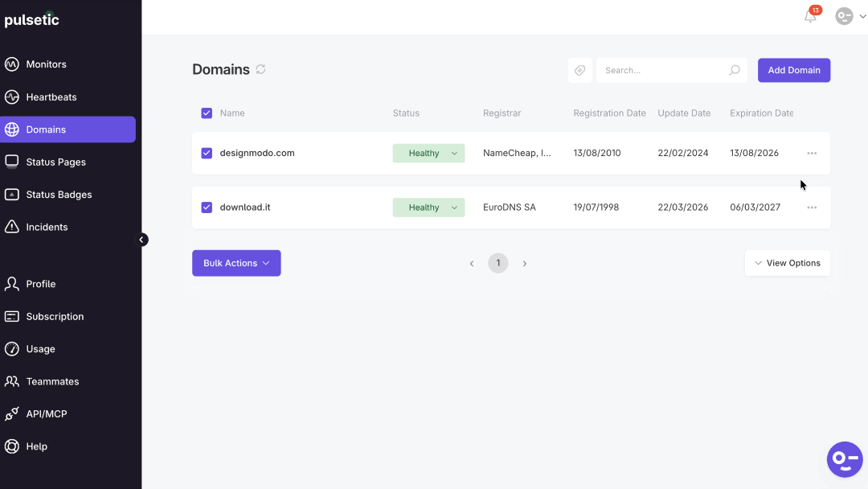Image resolution: width=868 pixels, height=489 pixels.
Task: Click the Domains page heading
Action: [x=221, y=69]
